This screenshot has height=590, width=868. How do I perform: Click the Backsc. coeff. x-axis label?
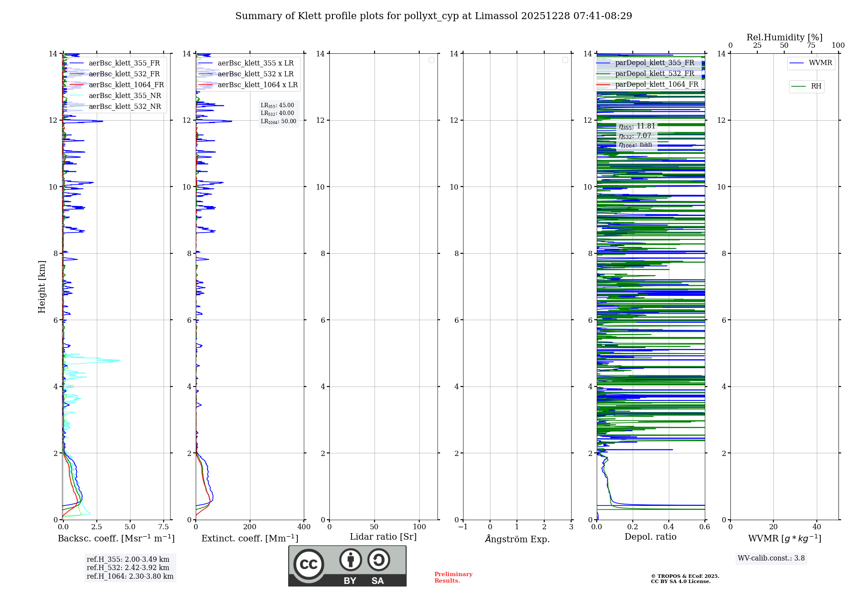pyautogui.click(x=116, y=538)
